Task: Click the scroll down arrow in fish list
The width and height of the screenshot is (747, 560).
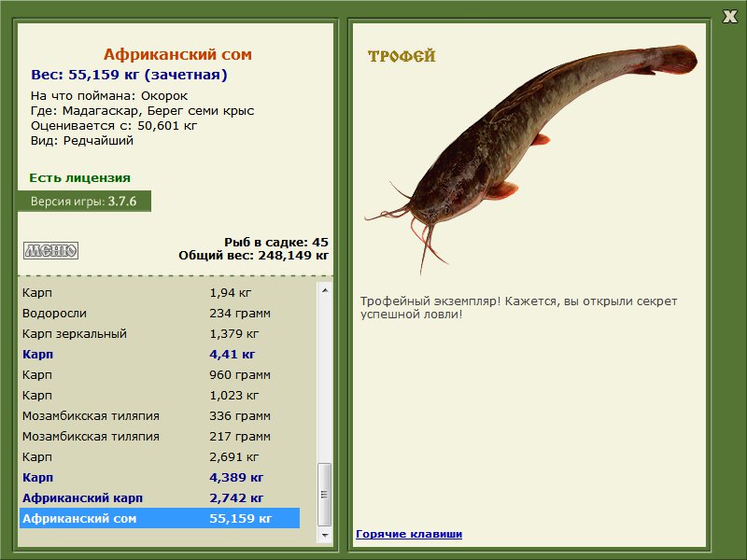Action: tap(325, 535)
